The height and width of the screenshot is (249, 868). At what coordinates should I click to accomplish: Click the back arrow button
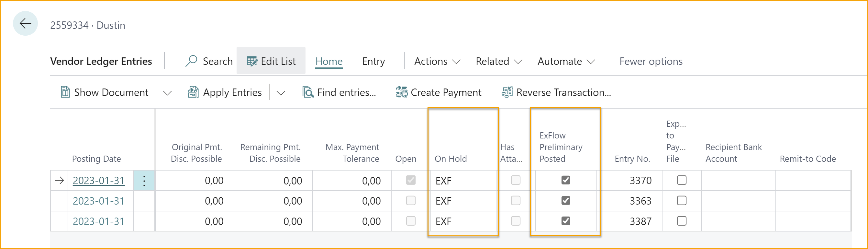tap(25, 24)
